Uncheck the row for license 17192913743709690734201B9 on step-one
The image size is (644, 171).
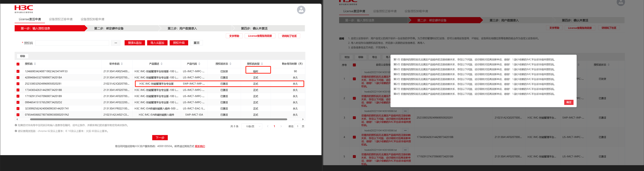click(18, 96)
